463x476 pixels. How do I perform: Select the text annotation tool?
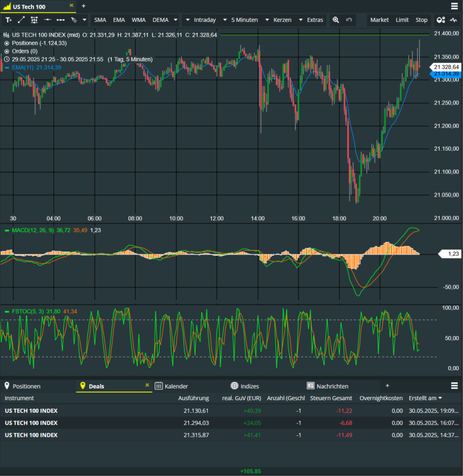(x=9, y=20)
